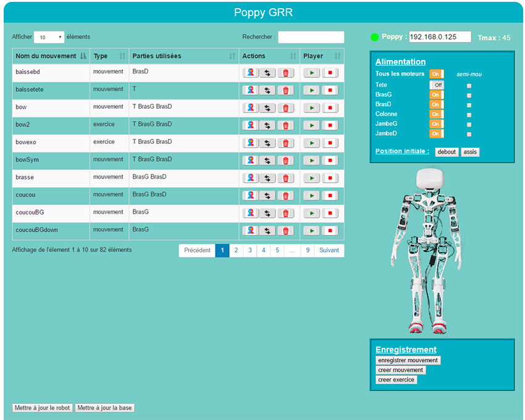
Task: Sort by Actions column
Action: [269, 56]
